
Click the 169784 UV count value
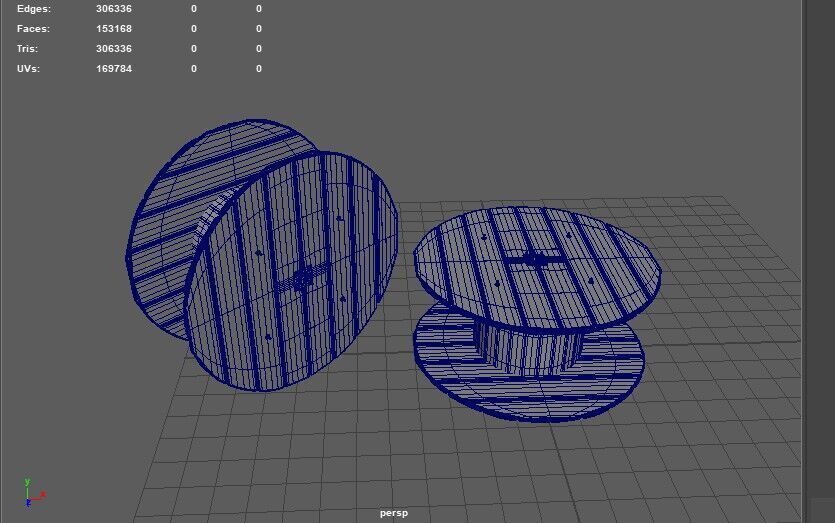[x=113, y=69]
